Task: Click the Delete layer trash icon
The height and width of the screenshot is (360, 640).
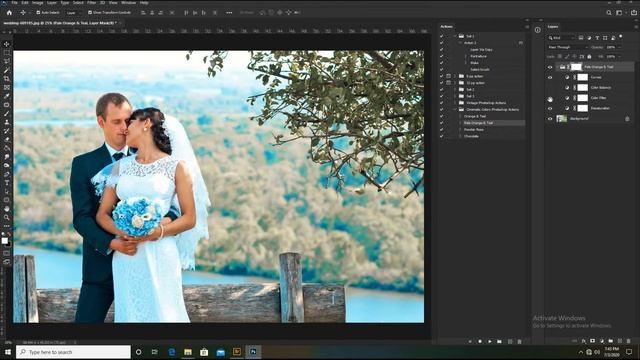Action: [x=629, y=341]
